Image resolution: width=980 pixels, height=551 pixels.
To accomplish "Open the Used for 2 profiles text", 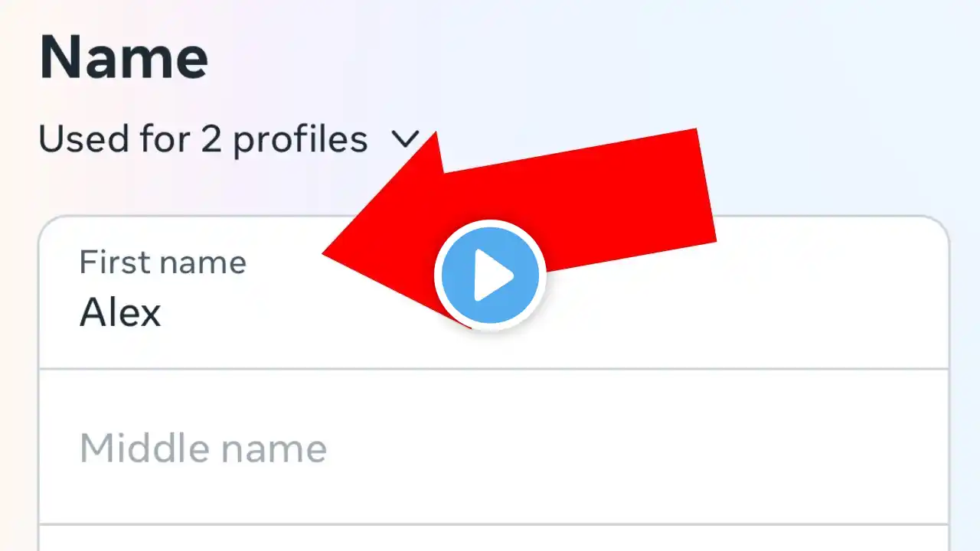I will (203, 140).
